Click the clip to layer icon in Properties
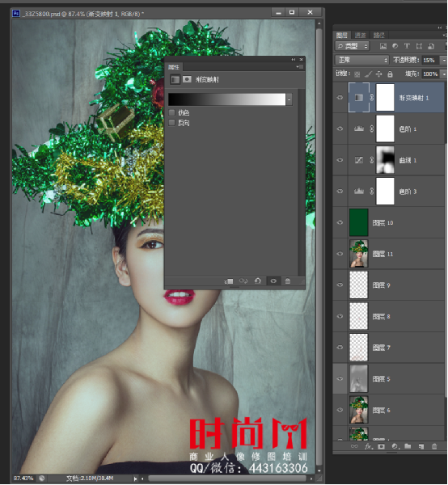 tap(228, 280)
